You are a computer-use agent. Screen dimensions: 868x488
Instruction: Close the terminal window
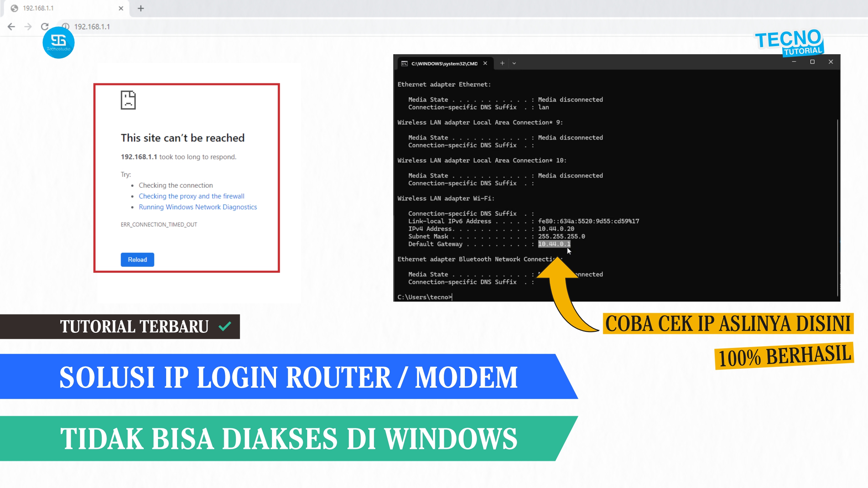[831, 62]
